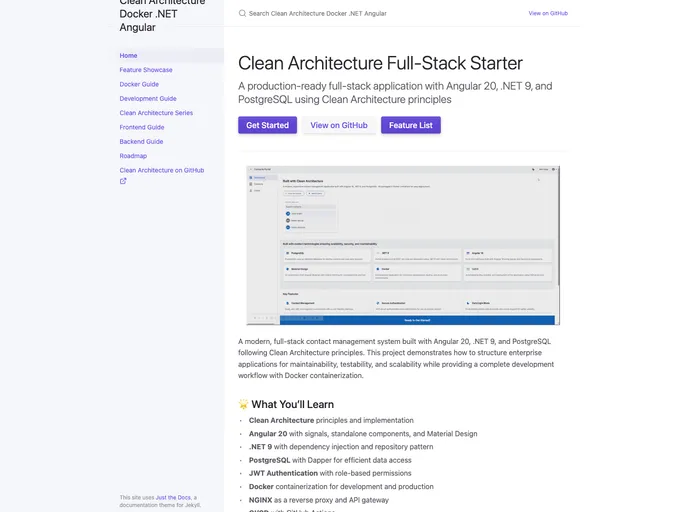
Task: Click the bullet text starting JWT Authentication
Action: 330,473
